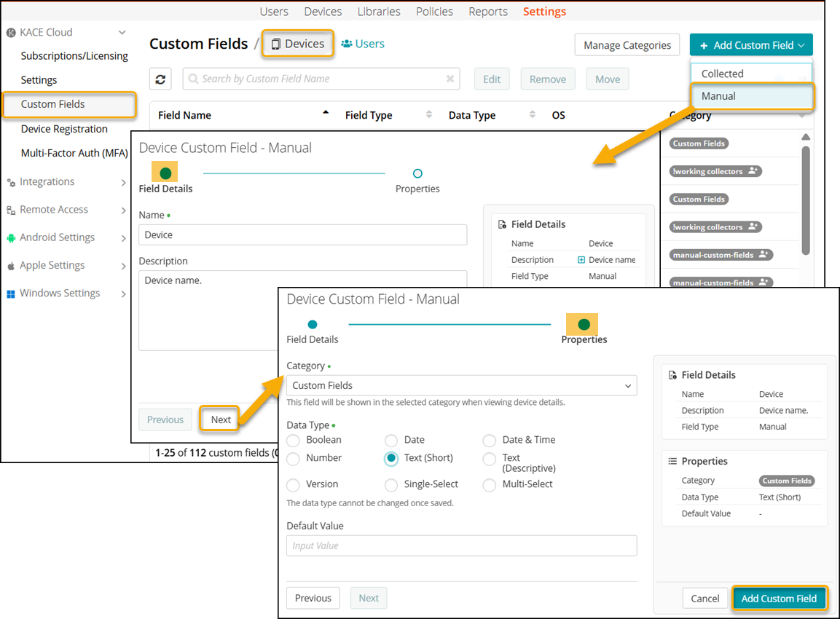Screen dimensions: 840x619
Task: Choose the Date & Time data type option
Action: pos(489,441)
